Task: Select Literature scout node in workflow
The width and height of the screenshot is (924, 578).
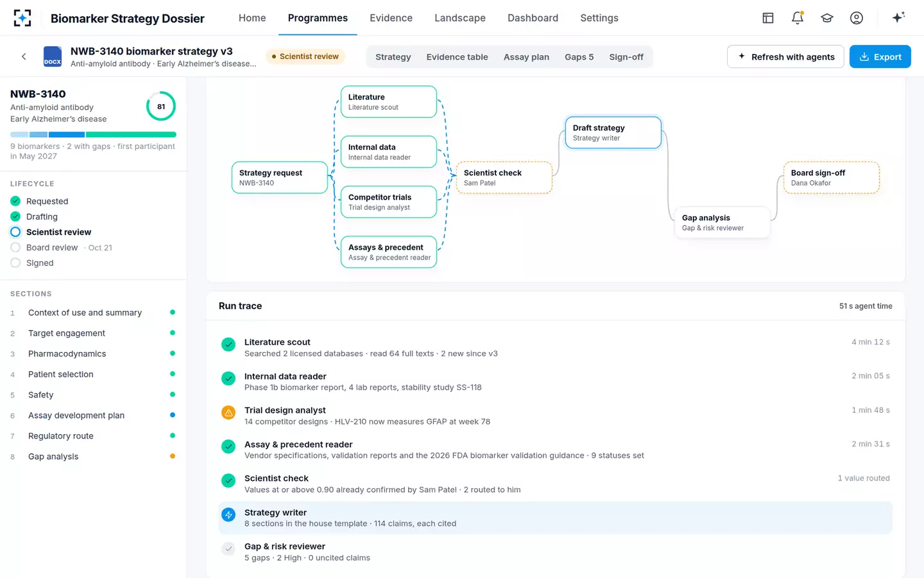Action: click(389, 101)
